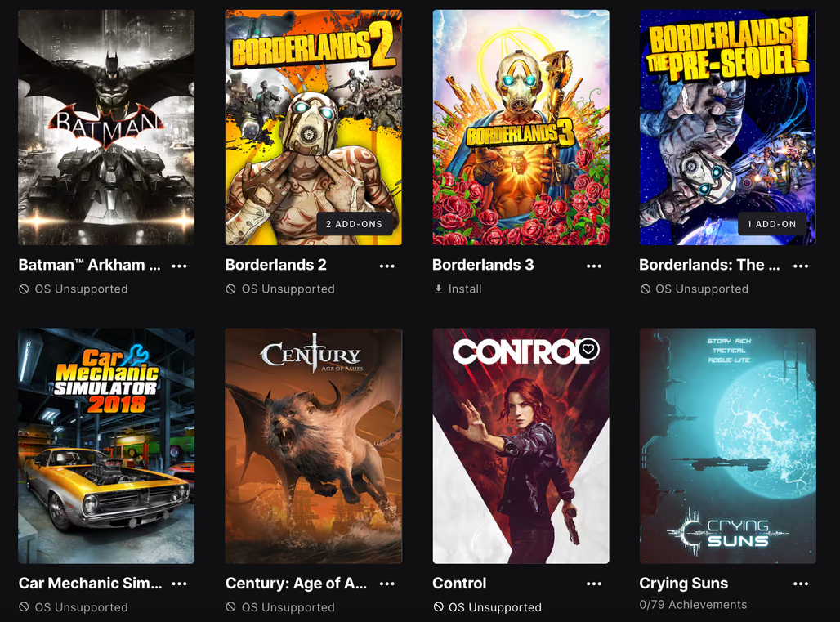Click the 1 ADD-ON badge on Pre-Sequel cover
The image size is (840, 622).
click(772, 224)
